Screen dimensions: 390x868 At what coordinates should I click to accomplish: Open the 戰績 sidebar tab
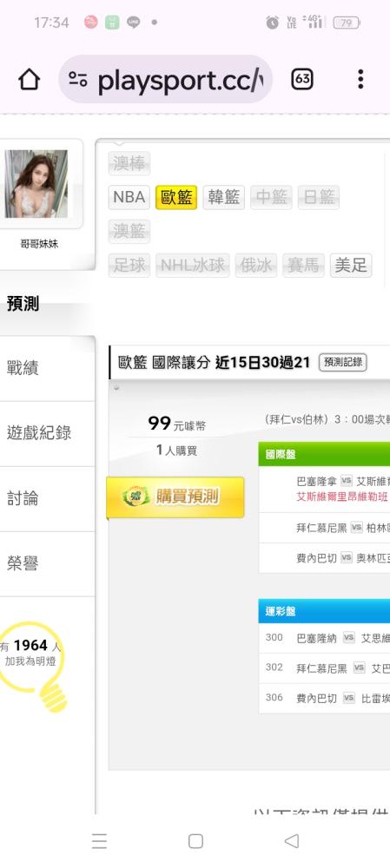47,368
